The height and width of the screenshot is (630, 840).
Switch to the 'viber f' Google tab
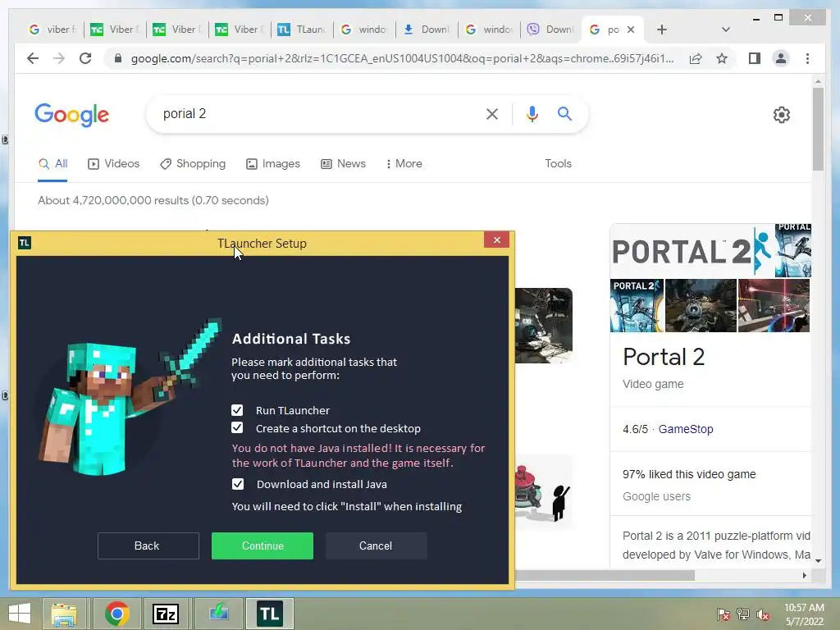(52, 30)
